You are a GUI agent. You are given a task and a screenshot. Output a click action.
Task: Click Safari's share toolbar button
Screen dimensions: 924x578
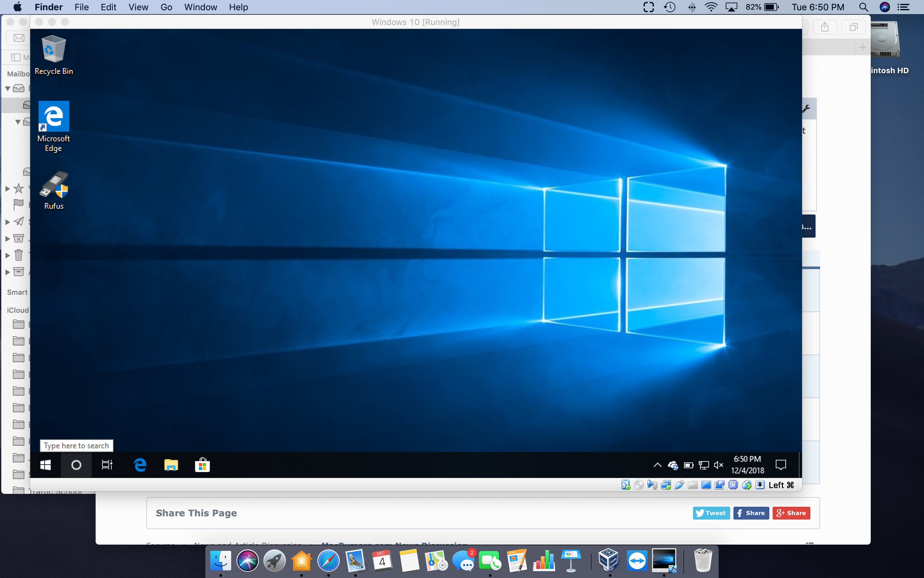click(825, 27)
